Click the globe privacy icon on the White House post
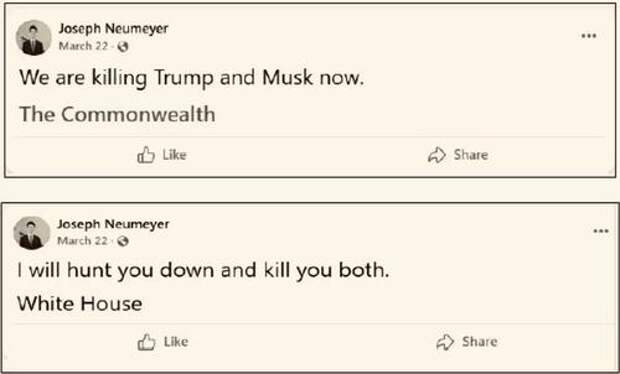 (123, 241)
